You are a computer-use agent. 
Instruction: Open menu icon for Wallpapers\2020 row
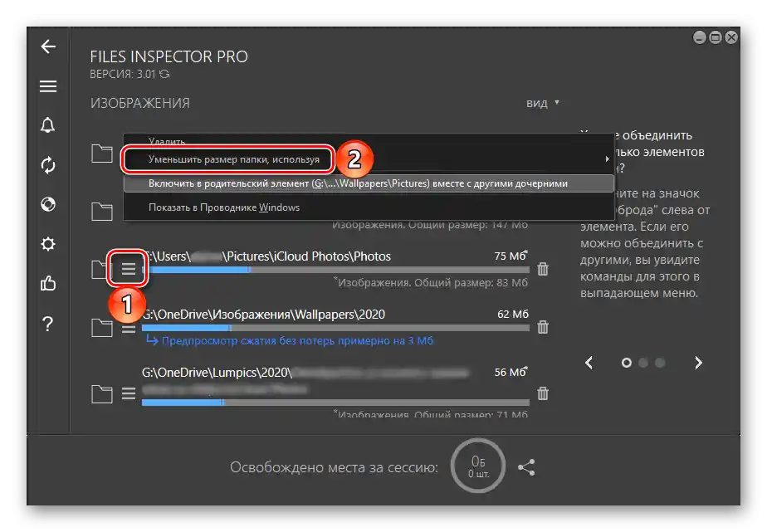tap(128, 329)
